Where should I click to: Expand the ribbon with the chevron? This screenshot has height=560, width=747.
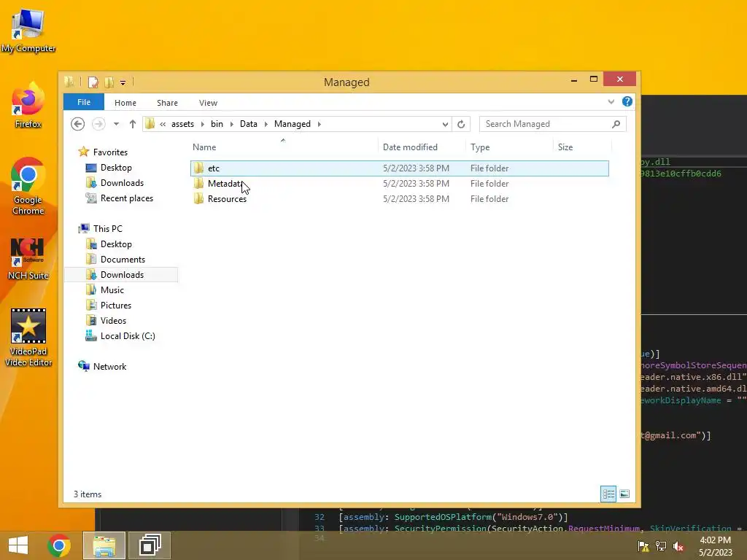(611, 101)
